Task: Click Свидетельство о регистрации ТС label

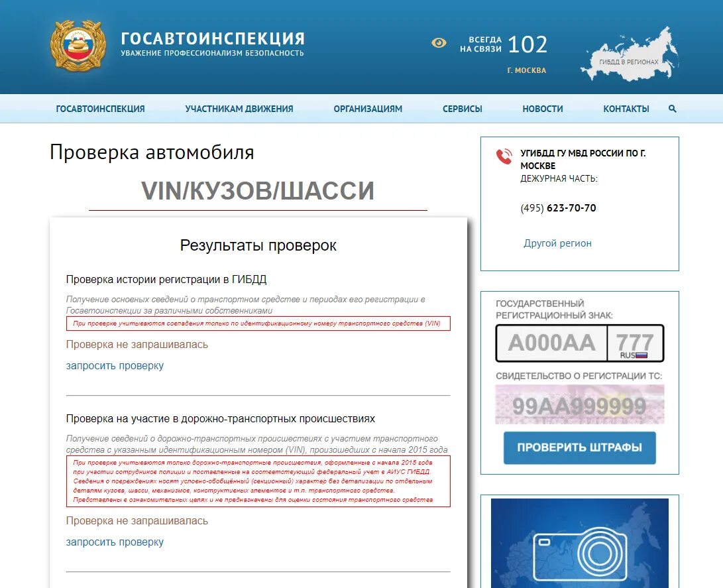Action: click(x=579, y=376)
